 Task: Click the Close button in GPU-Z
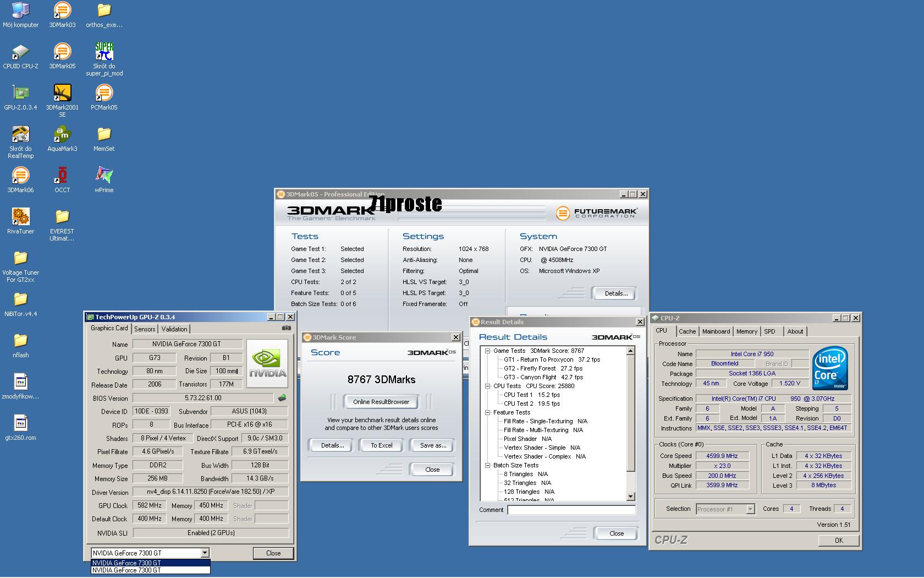pyautogui.click(x=273, y=553)
